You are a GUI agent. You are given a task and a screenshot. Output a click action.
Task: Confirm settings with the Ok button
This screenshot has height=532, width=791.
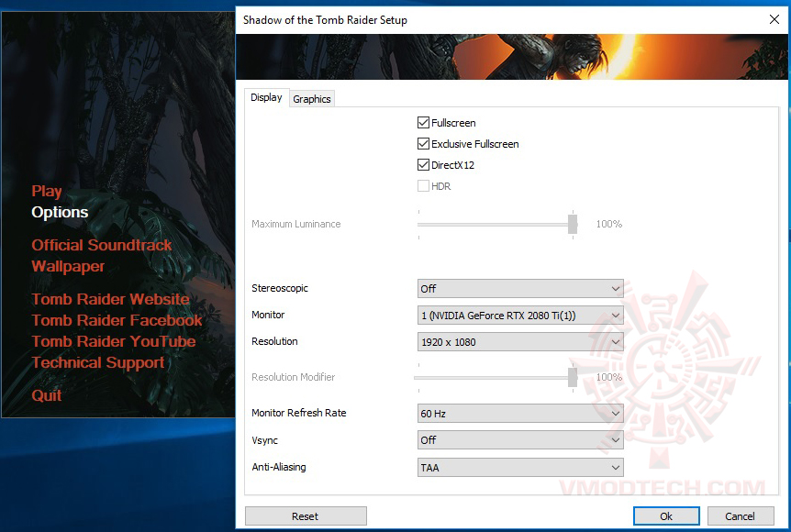(666, 515)
